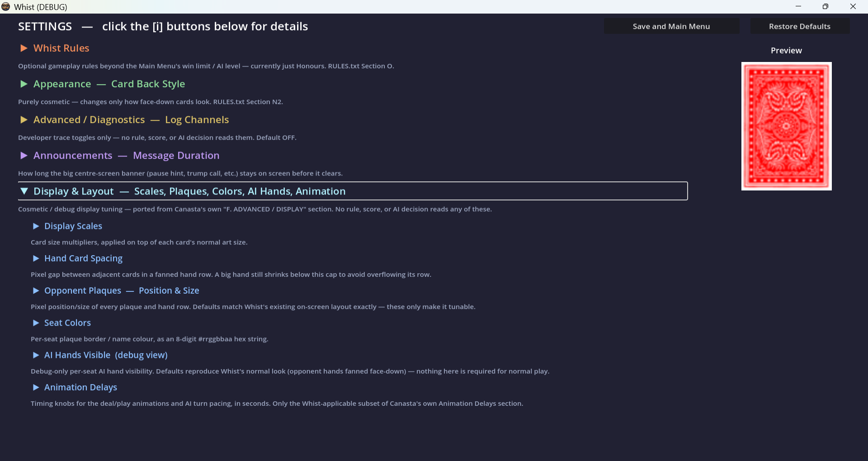Expand the Whist Rules section arrow
Viewport: 868px width, 461px height.
(24, 48)
